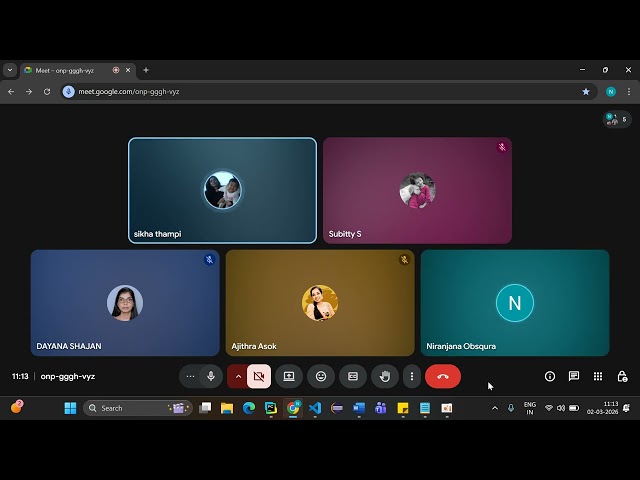Expand video settings arrow next to camera

point(237,376)
